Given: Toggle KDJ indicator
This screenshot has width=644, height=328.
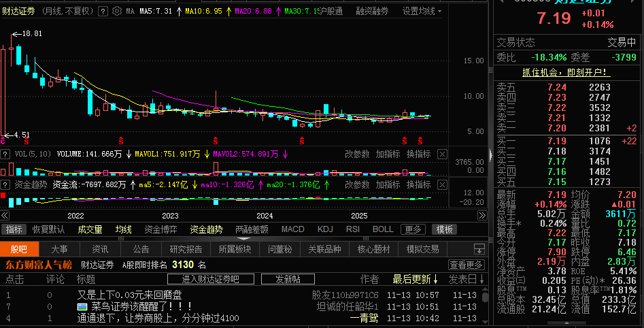Looking at the screenshot, I should (325, 229).
